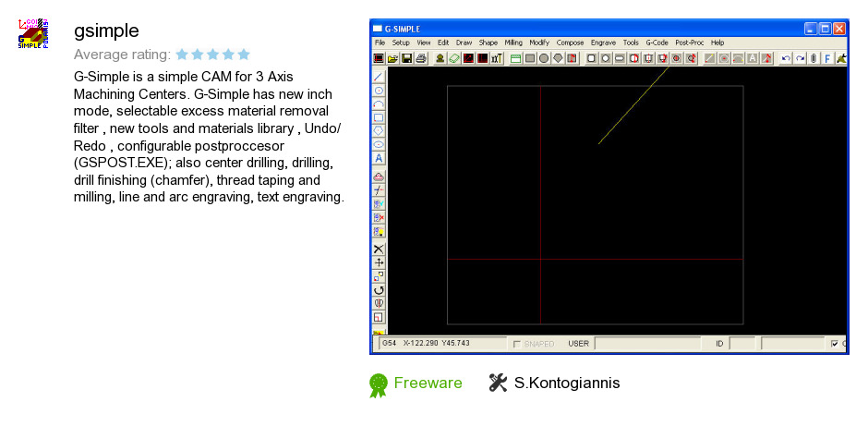Open the Compose menu

point(570,43)
